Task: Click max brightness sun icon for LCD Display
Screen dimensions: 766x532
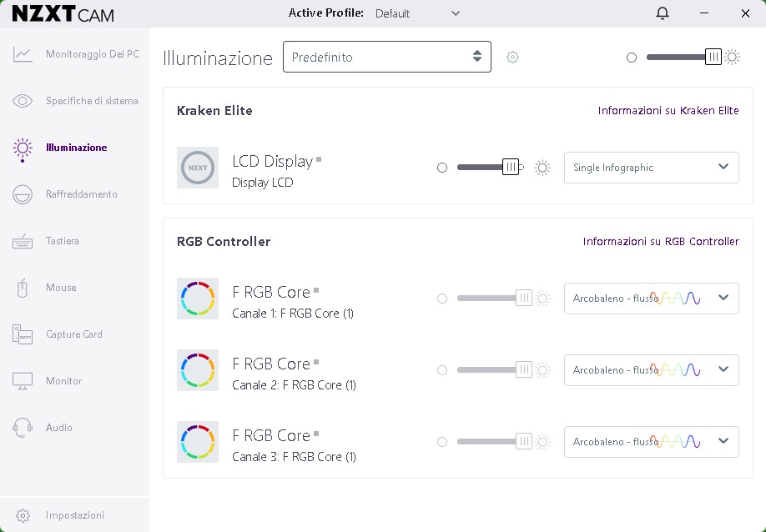Action: 542,168
